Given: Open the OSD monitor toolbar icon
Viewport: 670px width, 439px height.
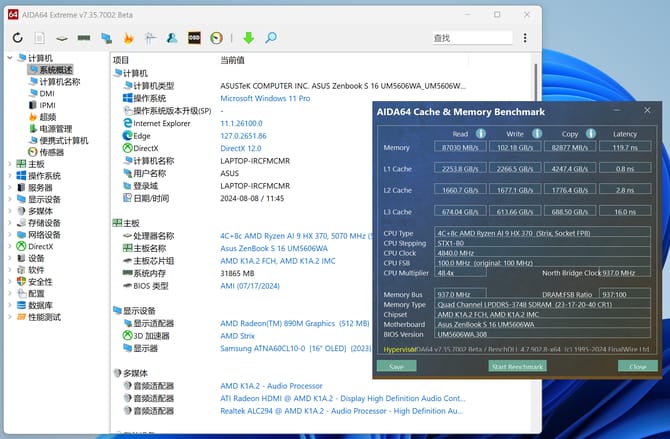Looking at the screenshot, I should point(194,38).
